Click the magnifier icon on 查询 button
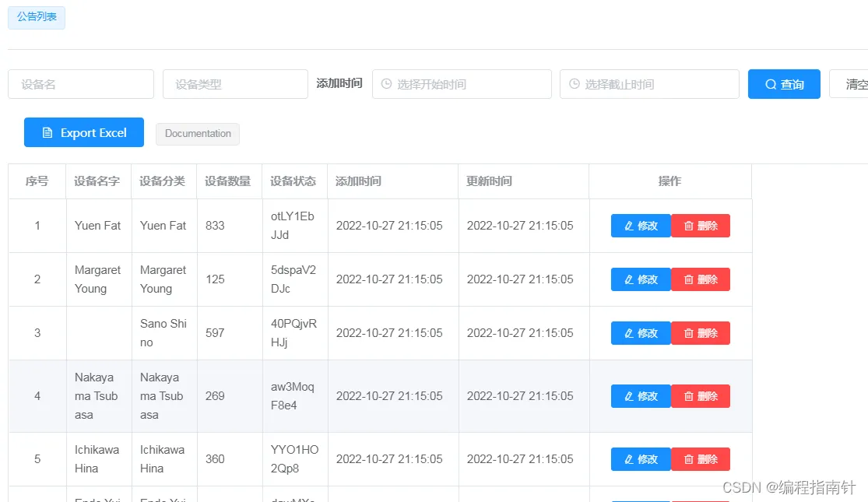 771,84
